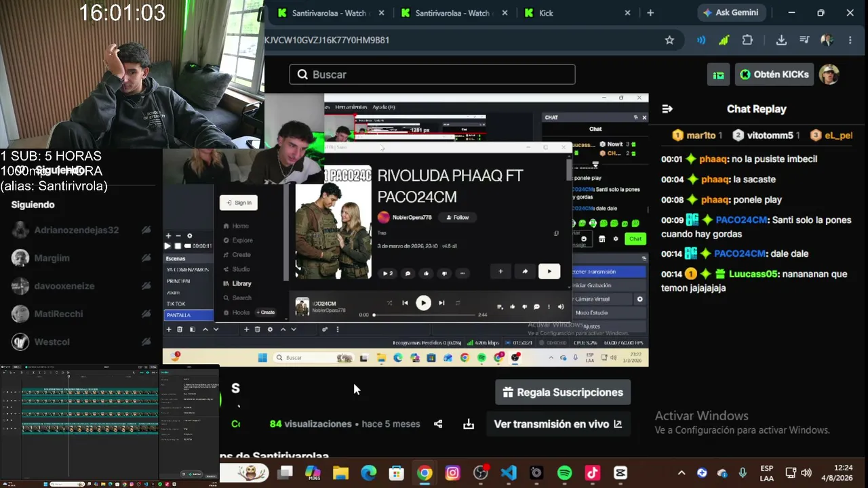Switch to the second Santirivarolaa tab

452,13
